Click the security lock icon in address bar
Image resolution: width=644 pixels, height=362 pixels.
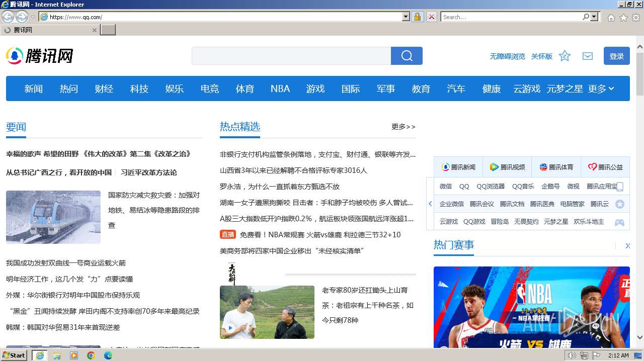[417, 17]
